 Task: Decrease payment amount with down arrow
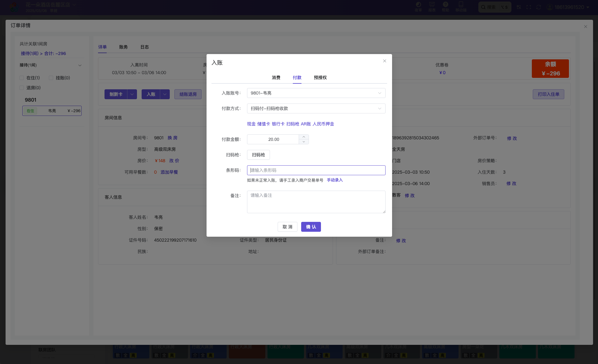304,142
